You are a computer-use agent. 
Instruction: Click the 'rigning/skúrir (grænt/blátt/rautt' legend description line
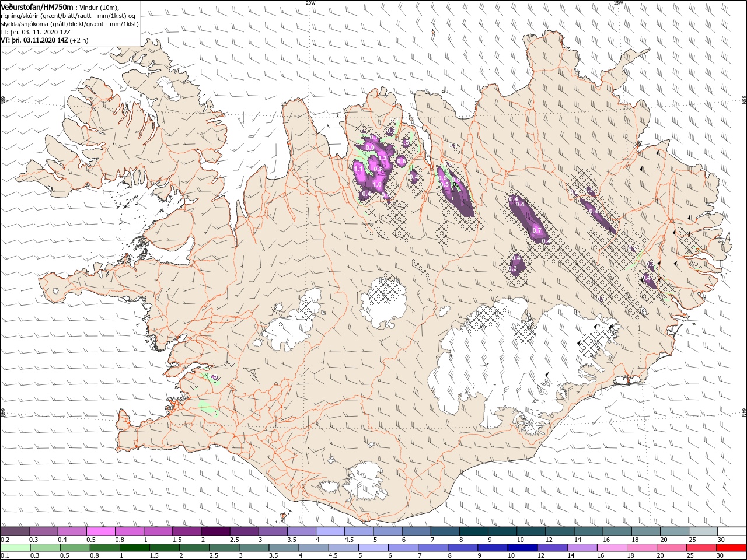(68, 16)
